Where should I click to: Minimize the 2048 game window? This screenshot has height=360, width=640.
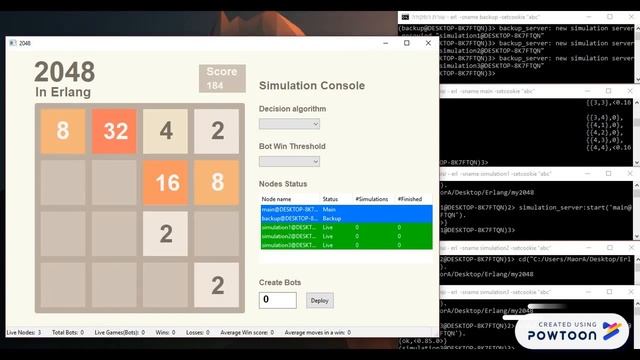point(385,43)
